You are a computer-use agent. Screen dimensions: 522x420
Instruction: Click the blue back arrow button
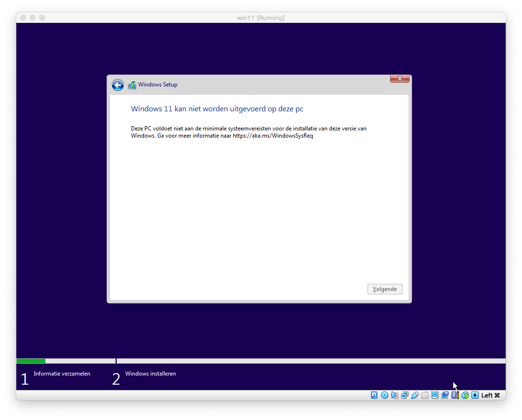pos(118,85)
